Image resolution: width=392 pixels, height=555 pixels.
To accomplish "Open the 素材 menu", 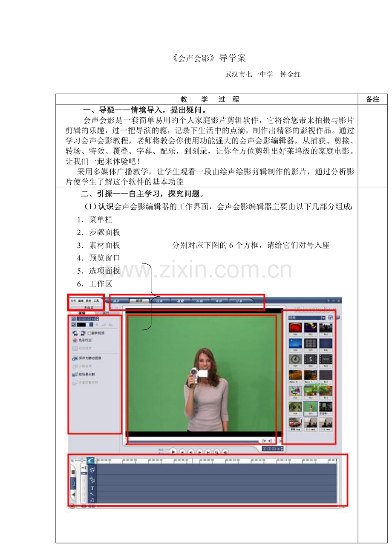I will tap(89, 301).
